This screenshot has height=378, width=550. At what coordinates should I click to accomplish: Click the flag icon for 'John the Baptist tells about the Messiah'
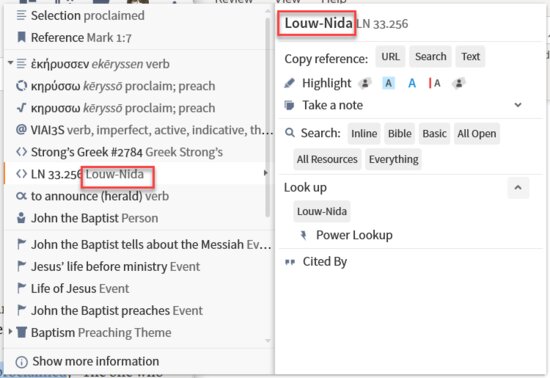[21, 244]
